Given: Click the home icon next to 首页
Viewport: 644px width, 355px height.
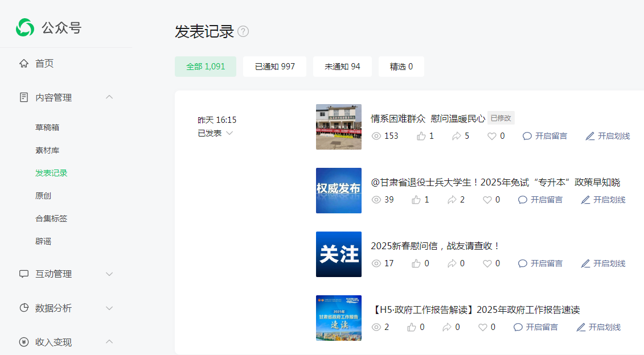Looking at the screenshot, I should [24, 63].
